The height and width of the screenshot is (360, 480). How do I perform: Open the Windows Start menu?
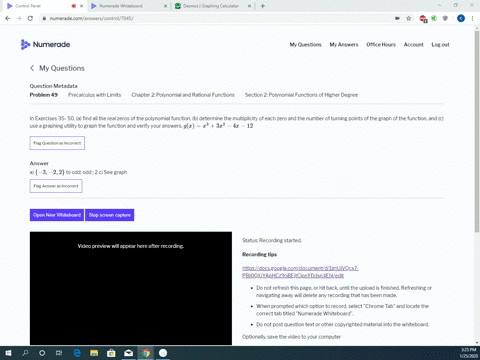(8, 353)
